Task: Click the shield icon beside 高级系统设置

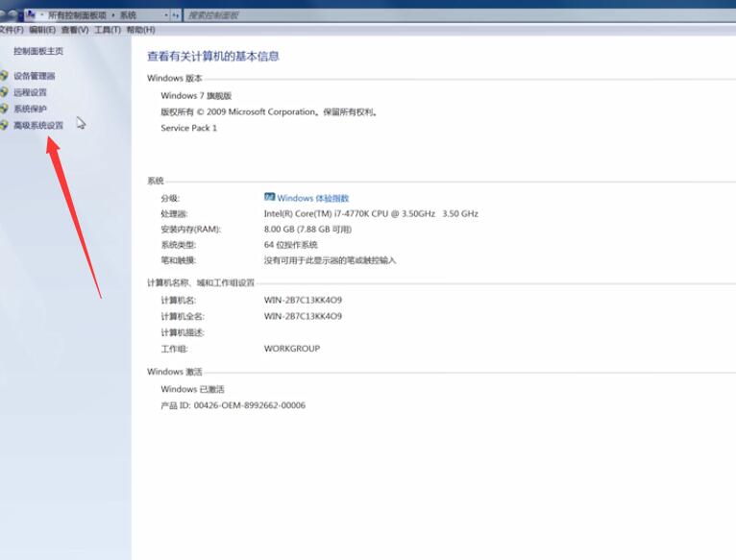Action: click(x=4, y=125)
